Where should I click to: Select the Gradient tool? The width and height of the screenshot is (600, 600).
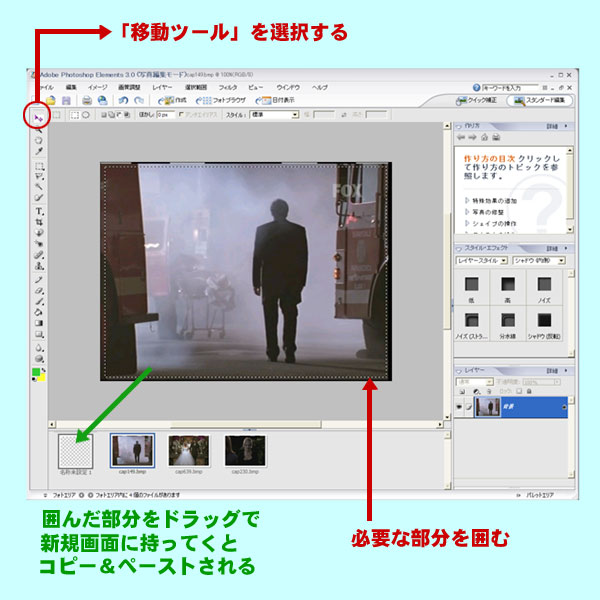coord(39,323)
